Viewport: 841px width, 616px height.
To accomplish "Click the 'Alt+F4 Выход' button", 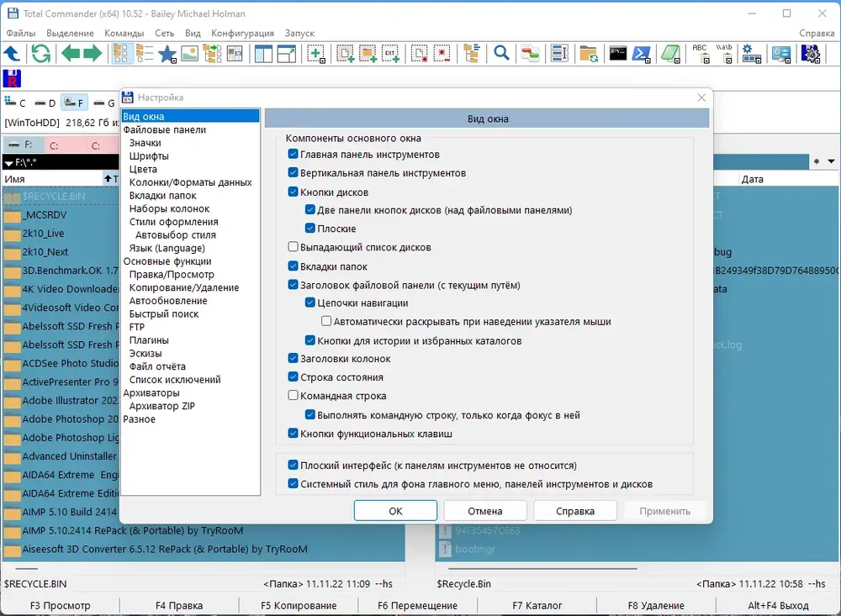I will click(x=778, y=605).
